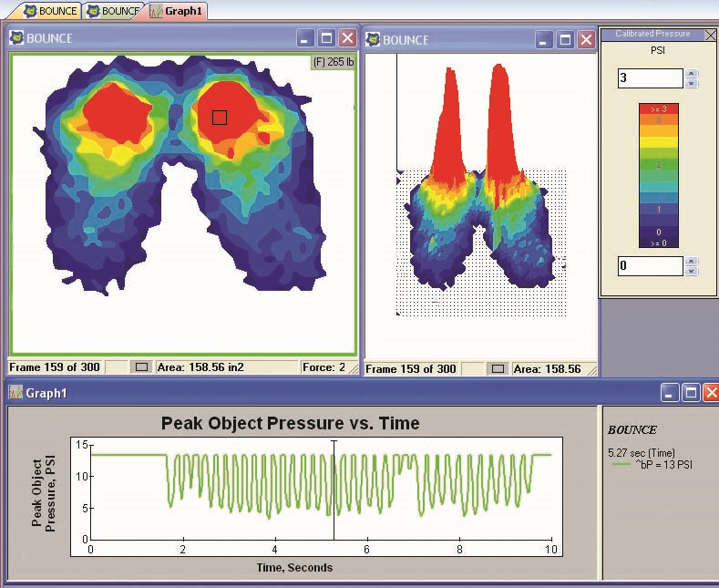Click the green 2 PSI band in legend

pos(659,165)
